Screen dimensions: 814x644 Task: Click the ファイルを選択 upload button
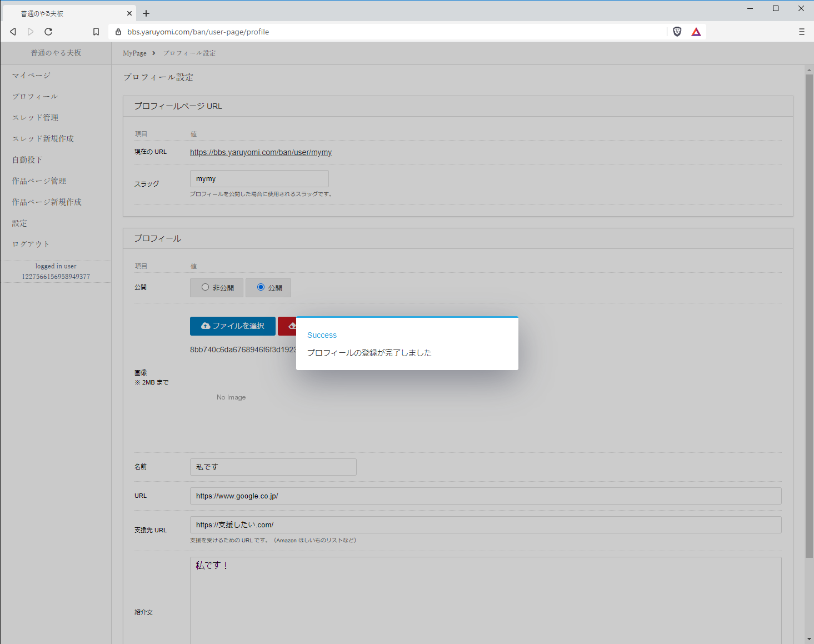click(232, 326)
